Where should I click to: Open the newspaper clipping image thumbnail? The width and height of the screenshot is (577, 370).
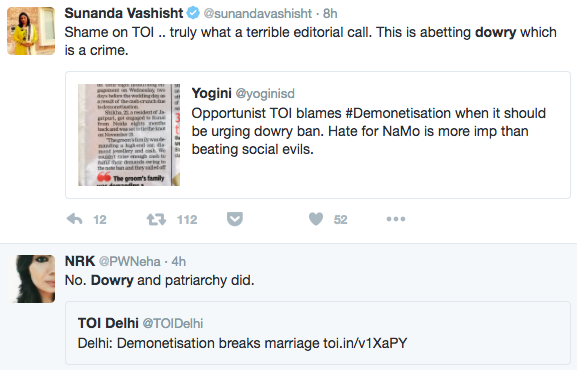[129, 135]
